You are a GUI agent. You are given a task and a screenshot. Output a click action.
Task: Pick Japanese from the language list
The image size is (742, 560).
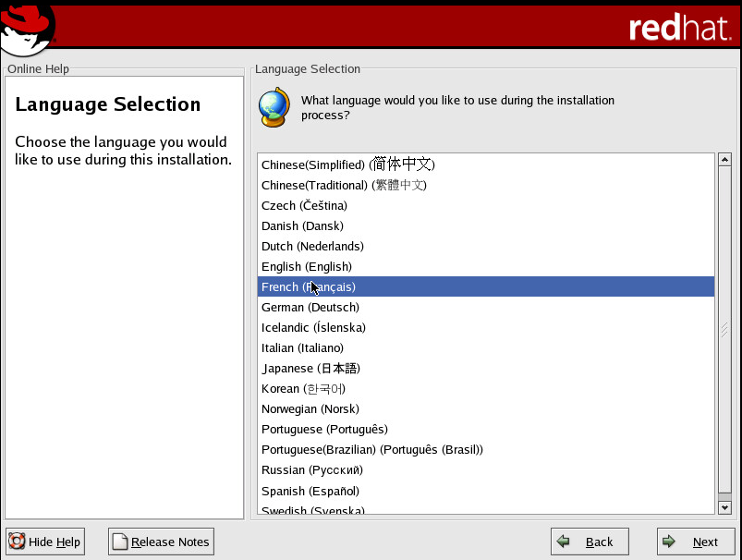point(310,369)
